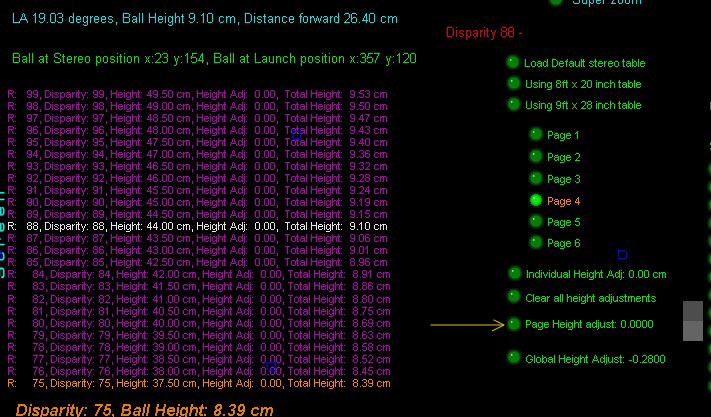Click 'Global Height Adjust: -0.2800' label
The width and height of the screenshot is (711, 417).
[595, 359]
